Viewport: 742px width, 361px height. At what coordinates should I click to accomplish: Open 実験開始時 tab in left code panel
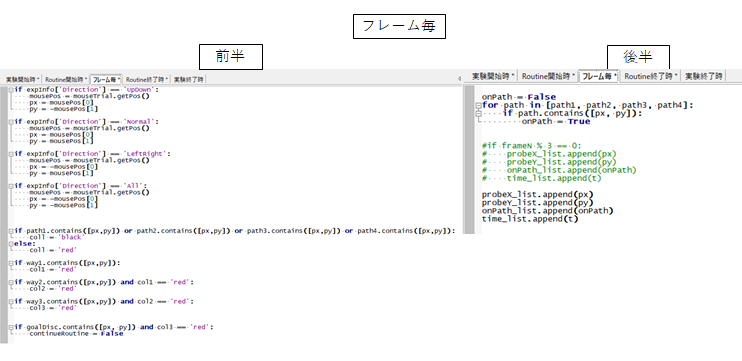click(23, 79)
